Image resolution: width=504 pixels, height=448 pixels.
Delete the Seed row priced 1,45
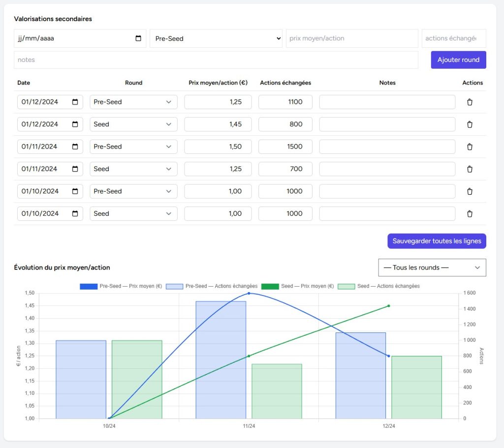[469, 124]
